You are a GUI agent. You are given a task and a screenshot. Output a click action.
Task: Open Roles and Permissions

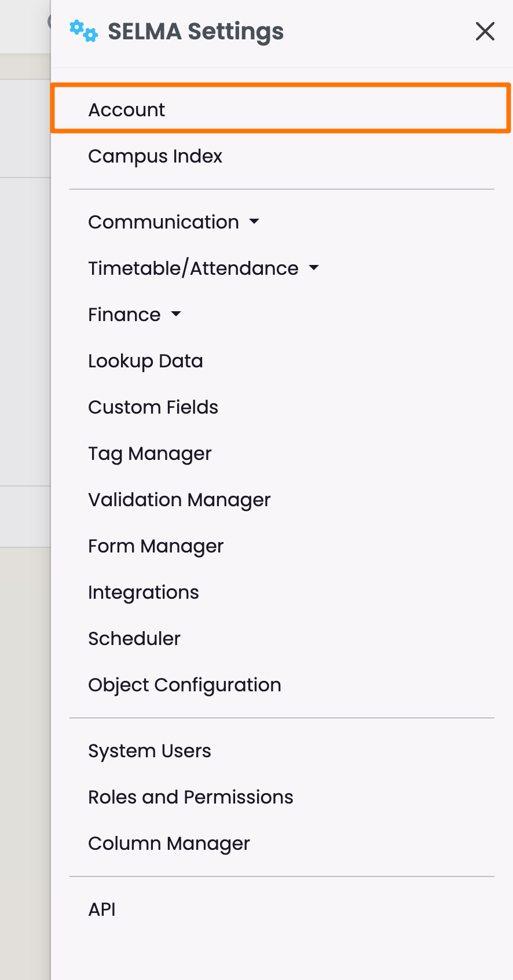pyautogui.click(x=190, y=797)
